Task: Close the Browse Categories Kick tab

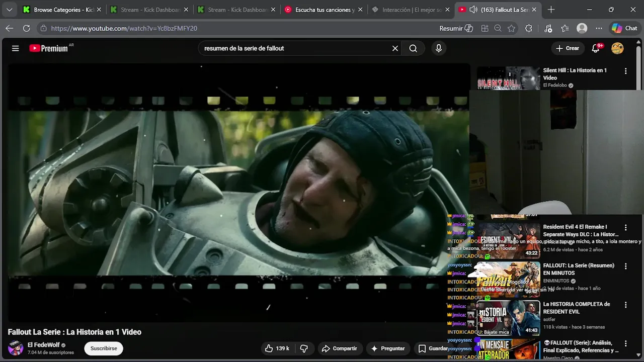Action: click(x=99, y=10)
